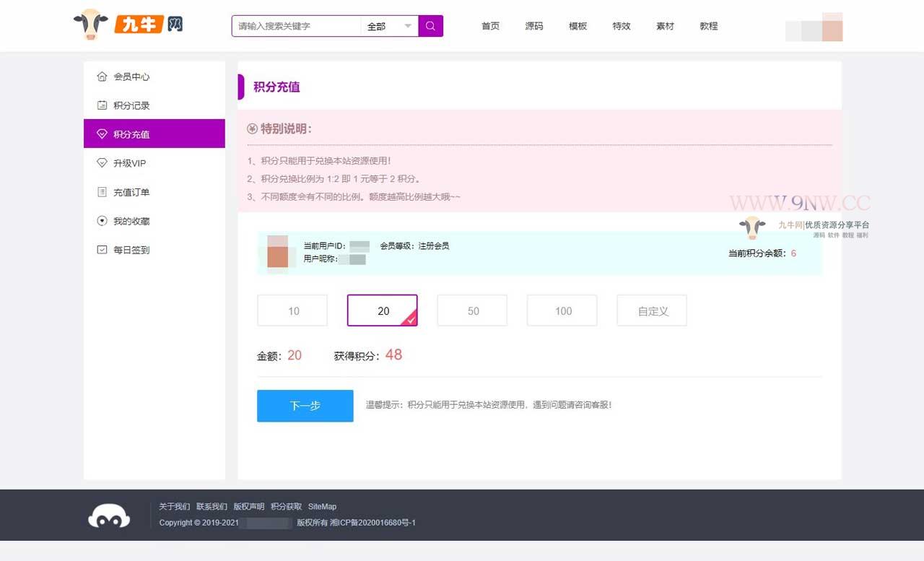Open 版权声明 footer link

(x=249, y=506)
